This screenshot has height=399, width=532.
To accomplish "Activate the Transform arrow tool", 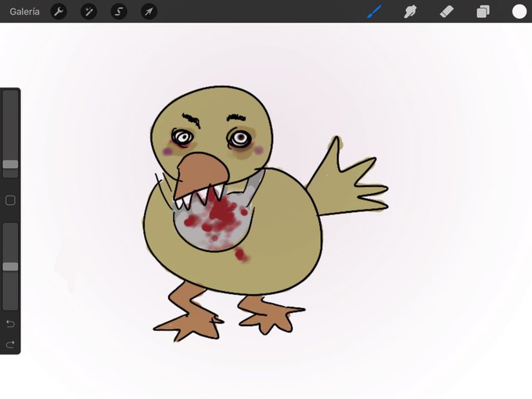I will point(149,12).
